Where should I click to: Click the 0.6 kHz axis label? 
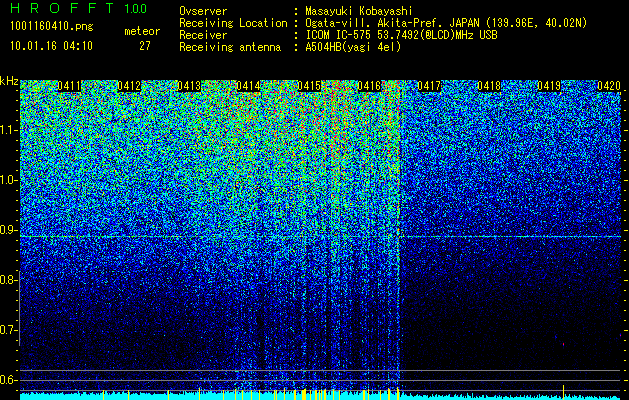pos(8,380)
